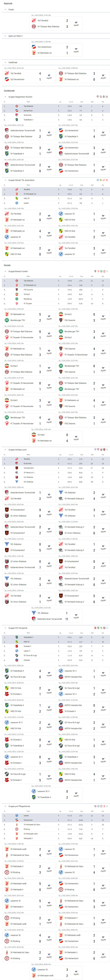The height and width of the screenshot is (980, 110).
Task: Click SG KaLE logo in Braasch GmbH playoff match
Action: tap(34, 435)
